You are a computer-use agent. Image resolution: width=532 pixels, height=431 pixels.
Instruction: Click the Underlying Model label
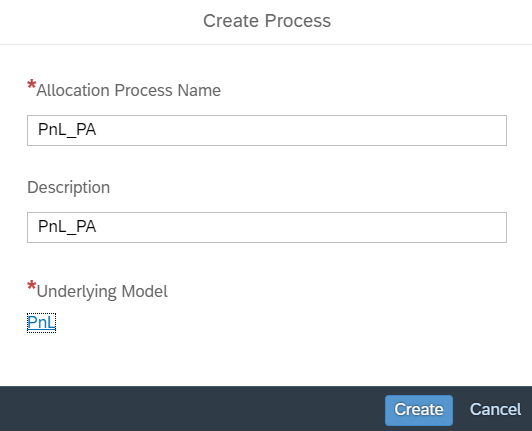pyautogui.click(x=102, y=292)
